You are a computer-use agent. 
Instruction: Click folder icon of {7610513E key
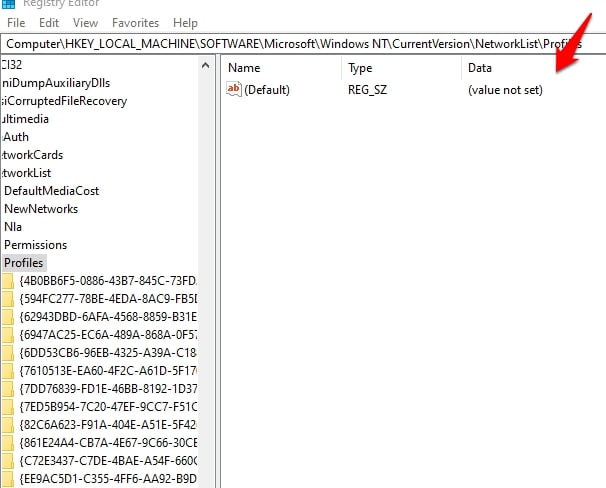pos(8,371)
